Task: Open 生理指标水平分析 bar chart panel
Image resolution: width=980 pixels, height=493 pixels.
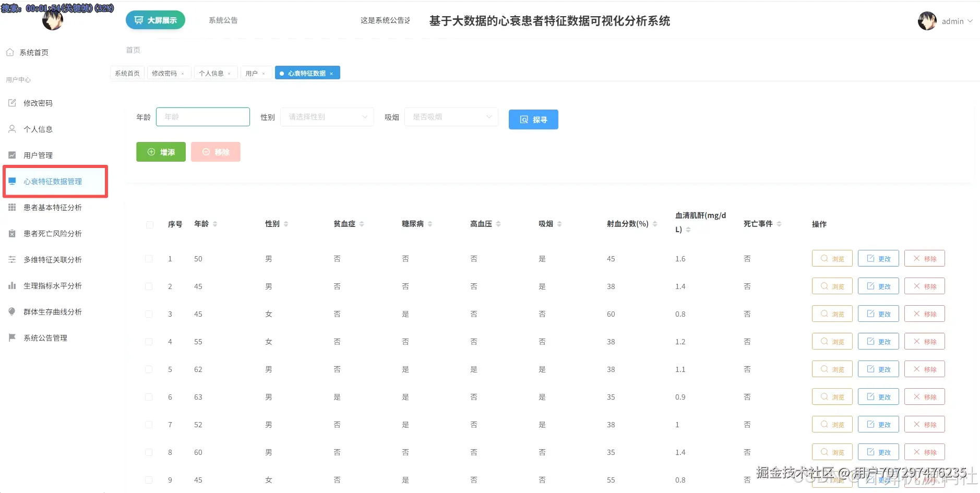Action: click(x=51, y=285)
